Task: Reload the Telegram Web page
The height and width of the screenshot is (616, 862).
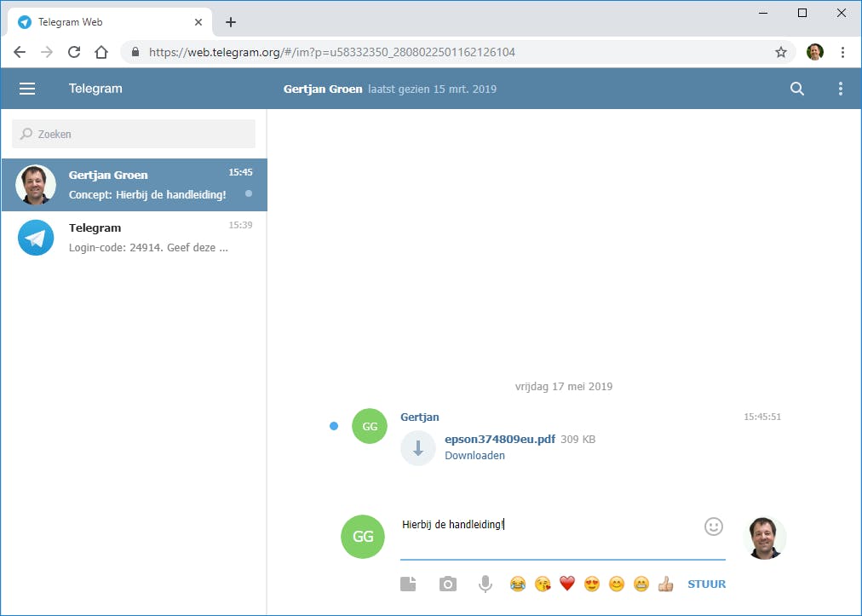Action: pyautogui.click(x=74, y=52)
